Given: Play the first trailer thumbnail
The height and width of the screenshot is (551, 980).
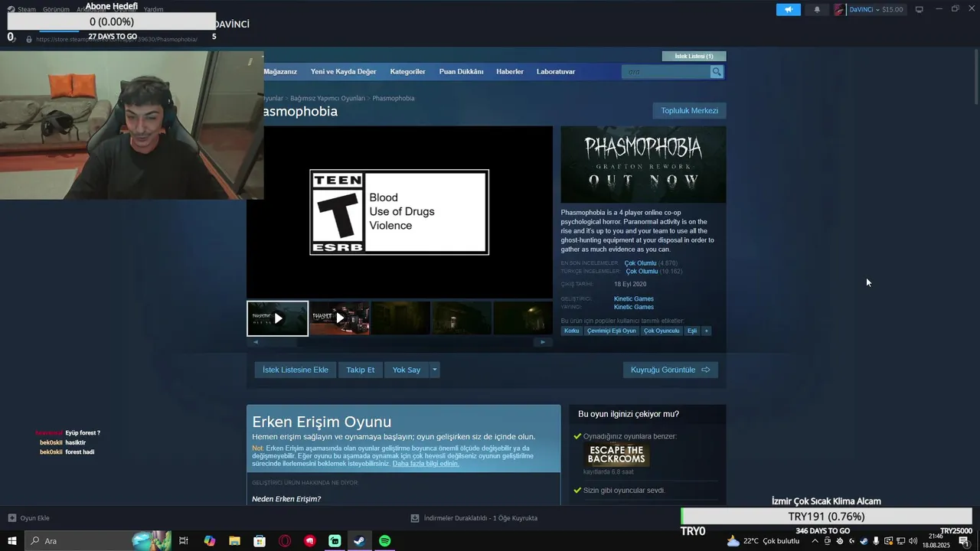Looking at the screenshot, I should click(277, 318).
